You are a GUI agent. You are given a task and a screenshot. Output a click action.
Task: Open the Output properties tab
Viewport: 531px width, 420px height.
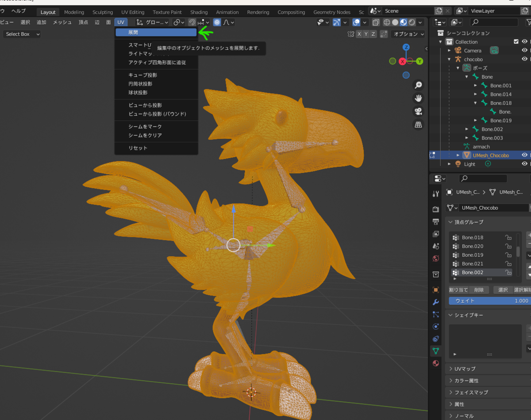coord(436,221)
